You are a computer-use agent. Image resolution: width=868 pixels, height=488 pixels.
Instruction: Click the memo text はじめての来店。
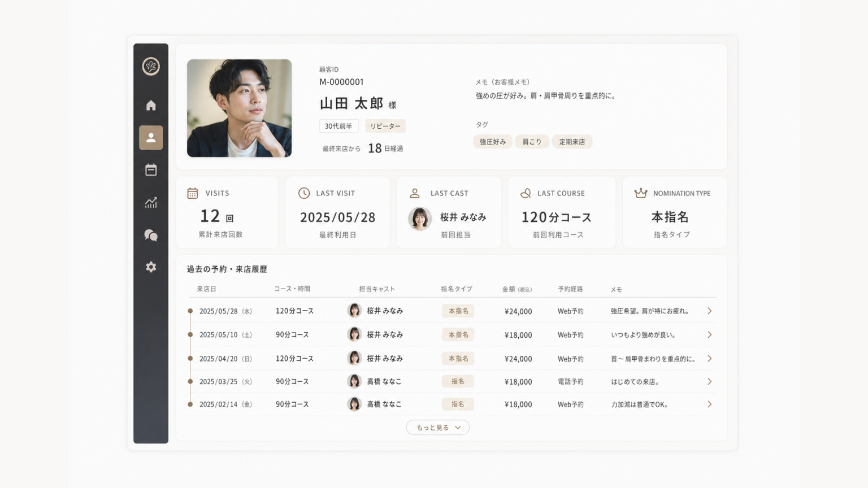(x=635, y=382)
